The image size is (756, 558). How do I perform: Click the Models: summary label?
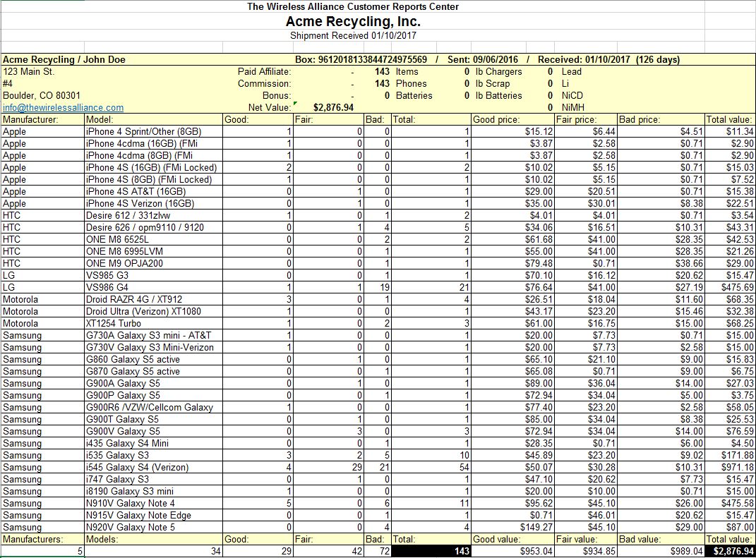point(153,539)
